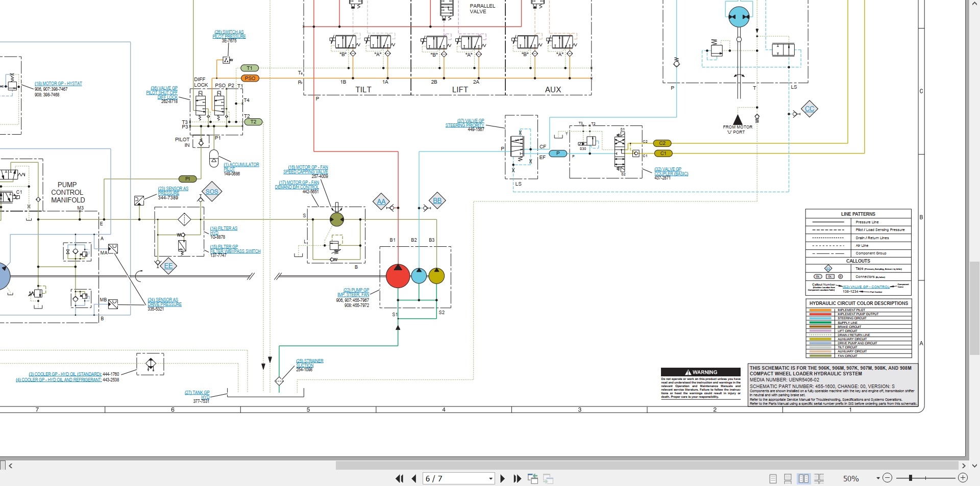Open the (22) PUMP GP IMP, STEER, FAN link
This screenshot has height=486, width=980.
[x=353, y=292]
